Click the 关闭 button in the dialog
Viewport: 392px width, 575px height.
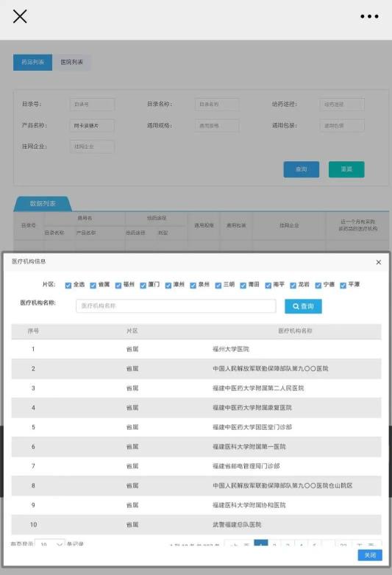(370, 555)
